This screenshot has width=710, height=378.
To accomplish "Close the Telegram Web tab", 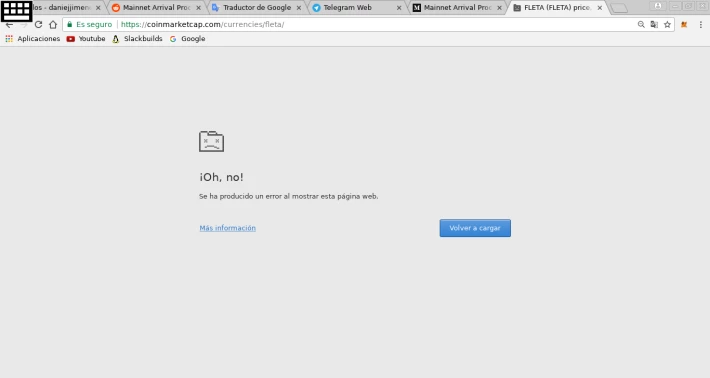I will [399, 8].
